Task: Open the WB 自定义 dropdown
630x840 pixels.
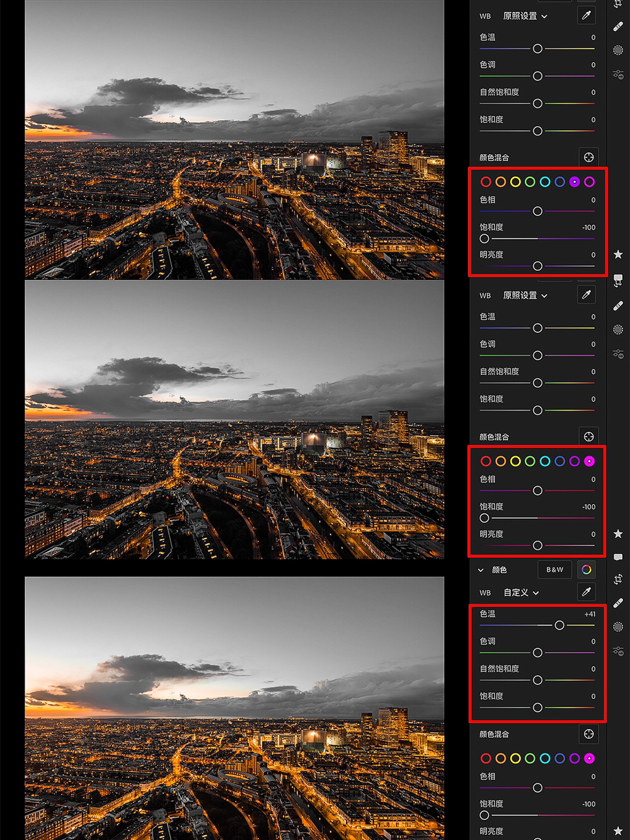Action: click(521, 593)
